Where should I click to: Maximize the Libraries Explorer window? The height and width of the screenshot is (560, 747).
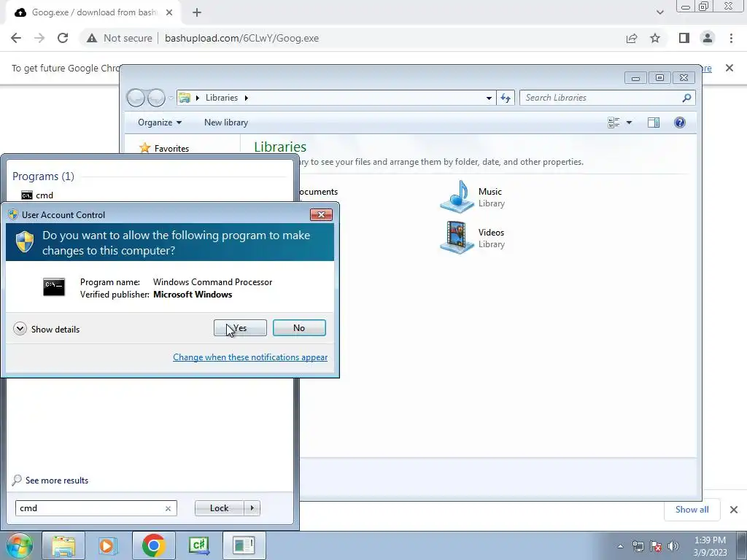[x=659, y=77]
